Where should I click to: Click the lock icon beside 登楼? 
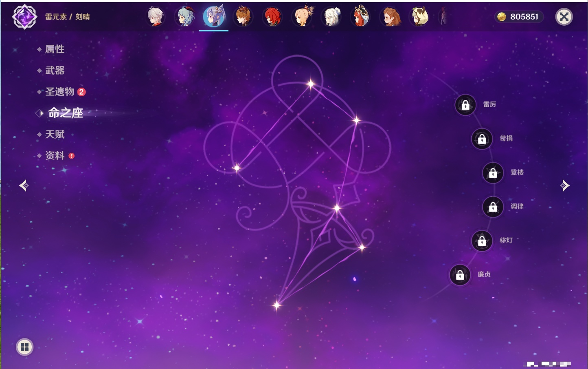493,173
